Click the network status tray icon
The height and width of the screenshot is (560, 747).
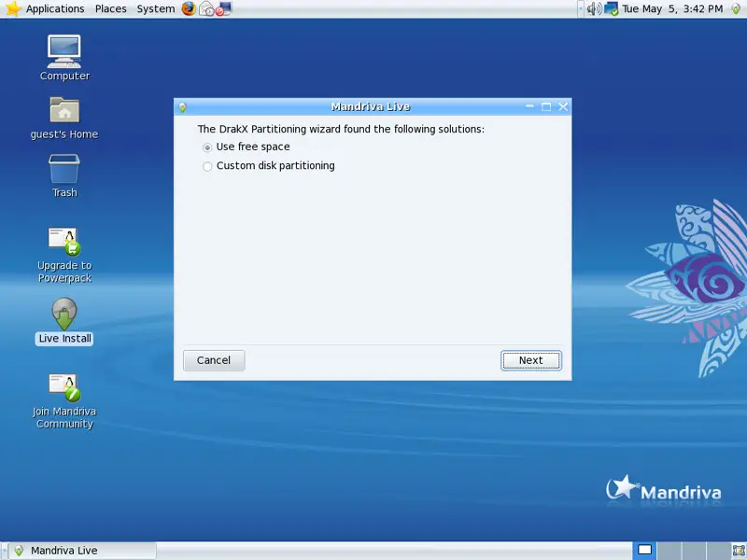[612, 8]
